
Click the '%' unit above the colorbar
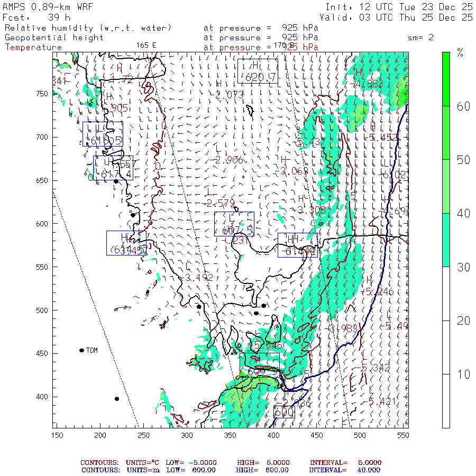[x=460, y=53]
